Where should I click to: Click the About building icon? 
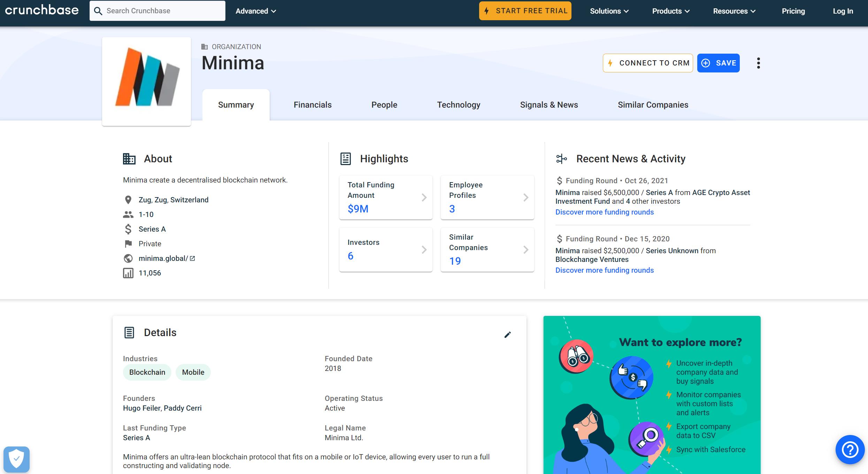pyautogui.click(x=129, y=159)
